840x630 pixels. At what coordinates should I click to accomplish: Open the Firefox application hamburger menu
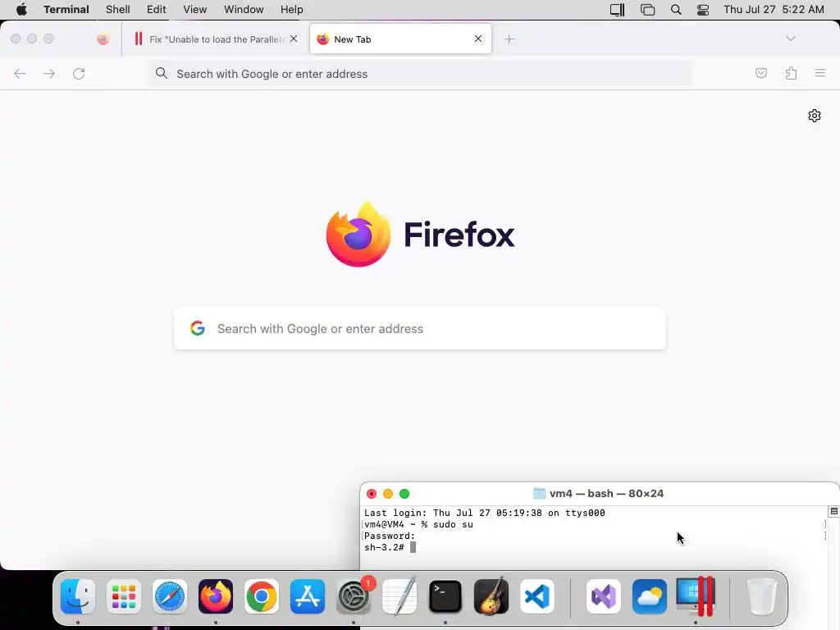click(819, 73)
